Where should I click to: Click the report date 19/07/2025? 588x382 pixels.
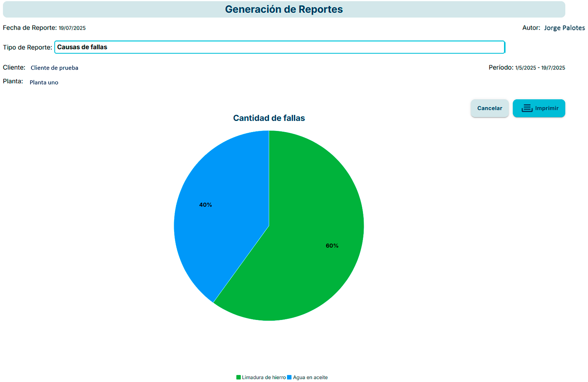click(x=72, y=28)
